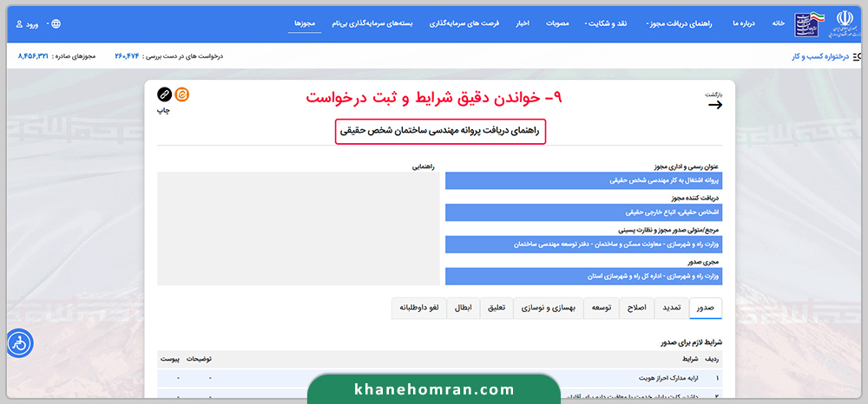Image resolution: width=868 pixels, height=404 pixels.
Task: Click the شرایط لازم برای صدور heading
Action: pyautogui.click(x=692, y=342)
